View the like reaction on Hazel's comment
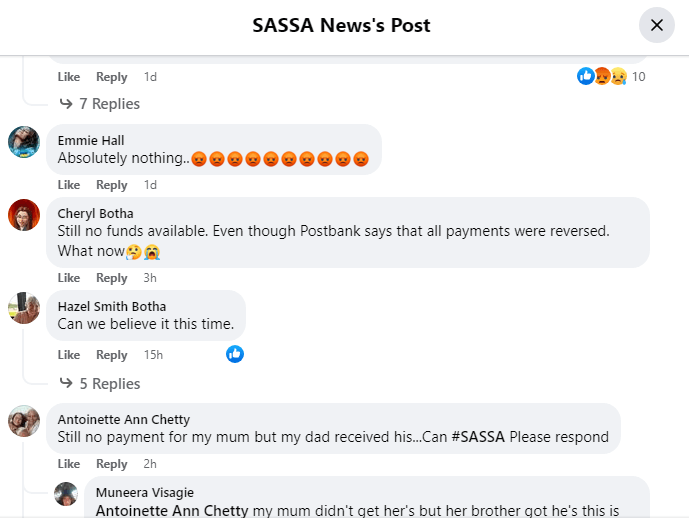 tap(235, 354)
